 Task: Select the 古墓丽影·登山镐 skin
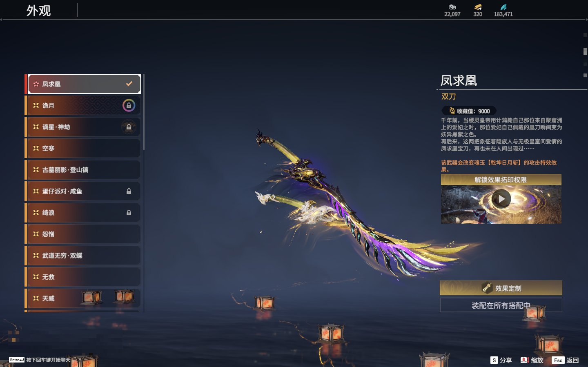83,170
